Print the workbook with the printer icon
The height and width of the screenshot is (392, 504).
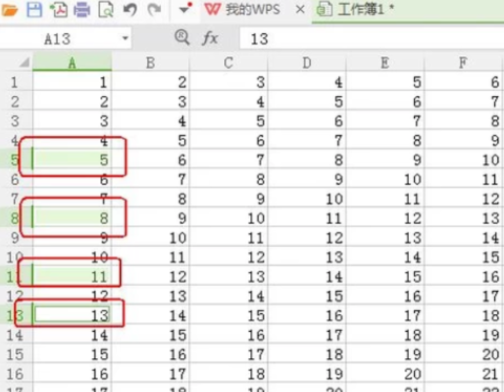point(82,10)
